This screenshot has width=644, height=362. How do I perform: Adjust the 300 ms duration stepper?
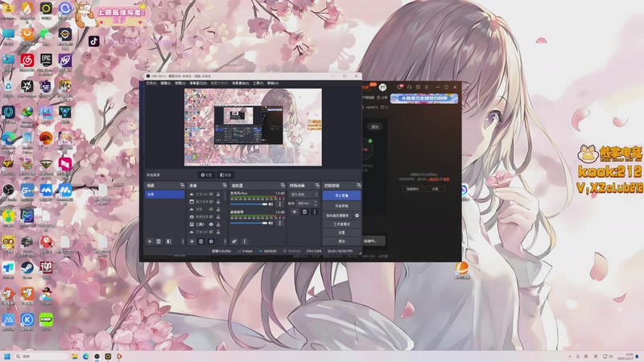coord(316,204)
